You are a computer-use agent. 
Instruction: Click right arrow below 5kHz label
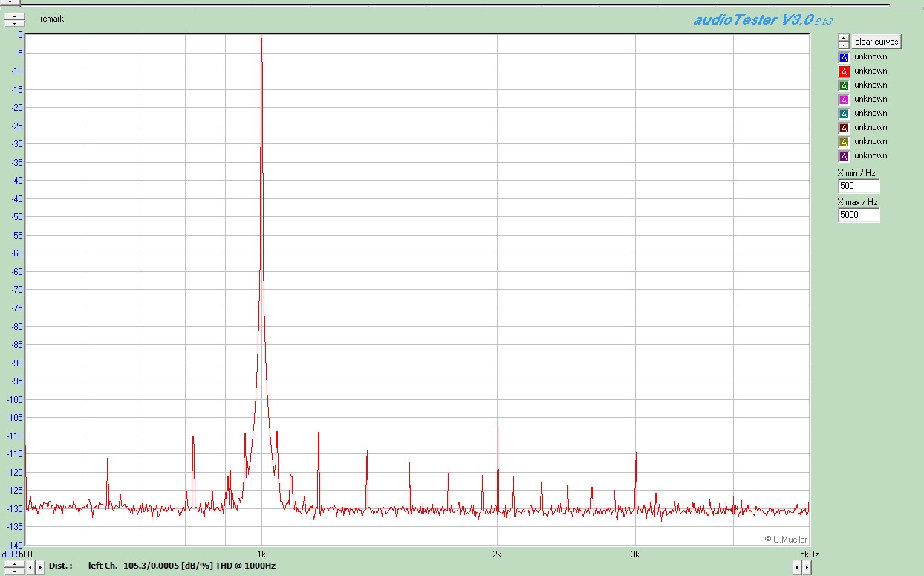pos(807,567)
